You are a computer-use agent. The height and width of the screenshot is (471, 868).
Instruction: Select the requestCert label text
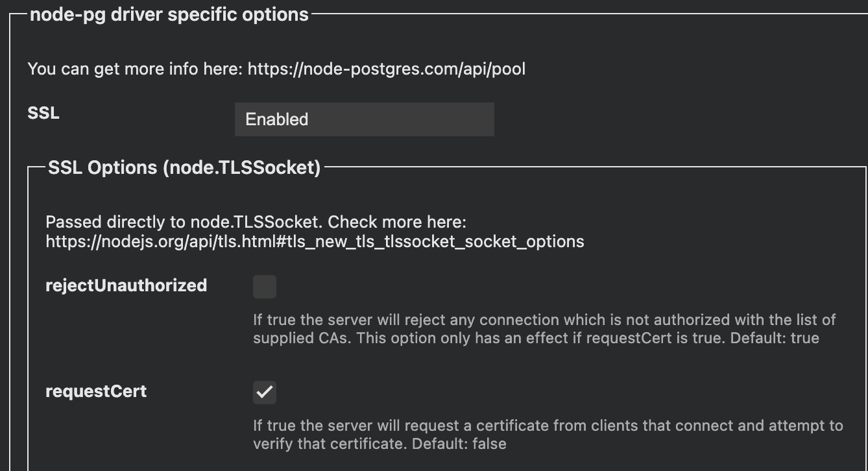(96, 391)
